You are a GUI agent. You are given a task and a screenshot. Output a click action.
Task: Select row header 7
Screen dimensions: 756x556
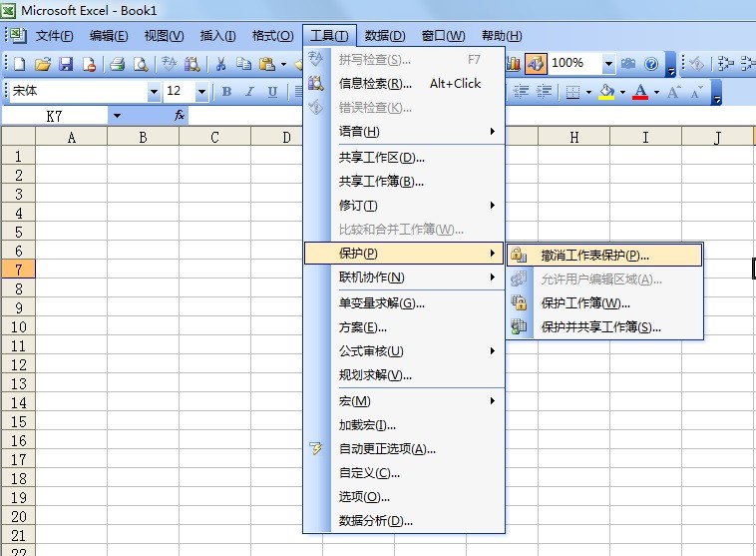click(18, 270)
